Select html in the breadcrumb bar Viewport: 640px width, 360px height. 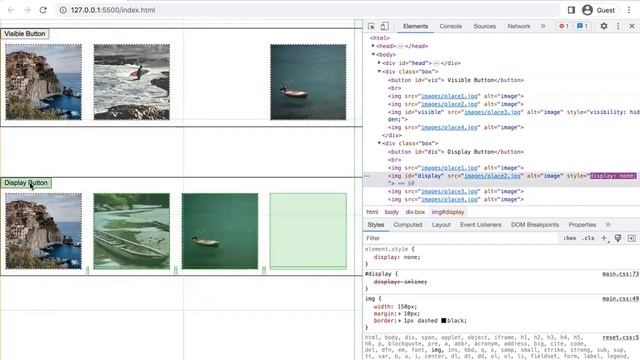point(372,212)
